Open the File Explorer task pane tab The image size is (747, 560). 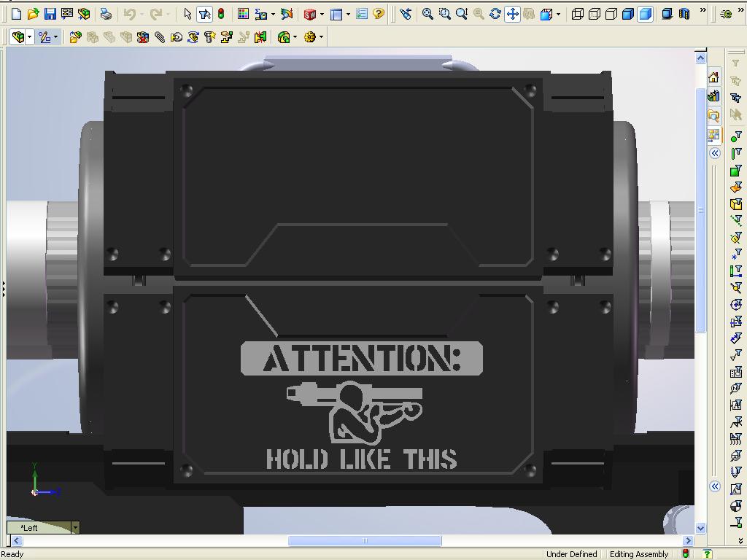tap(713, 116)
